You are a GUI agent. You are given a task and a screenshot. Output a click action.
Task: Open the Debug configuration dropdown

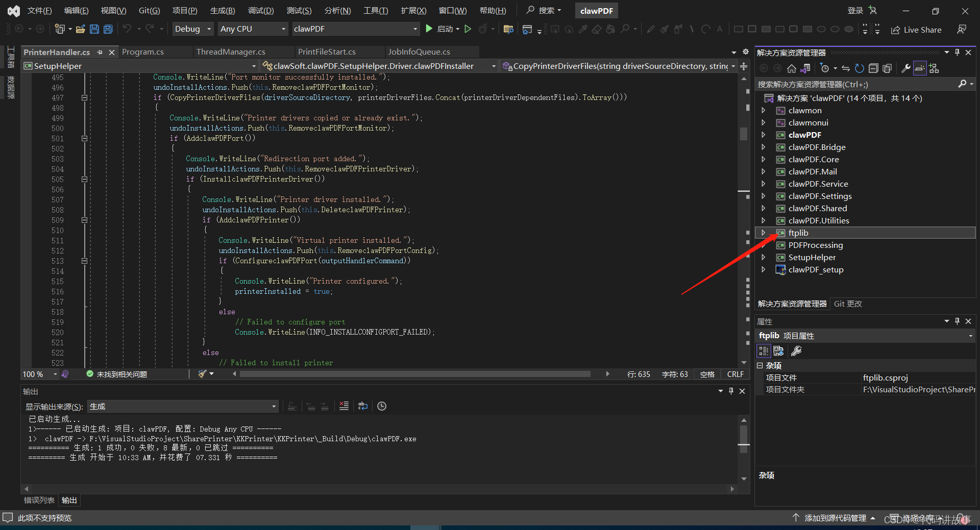click(x=192, y=29)
